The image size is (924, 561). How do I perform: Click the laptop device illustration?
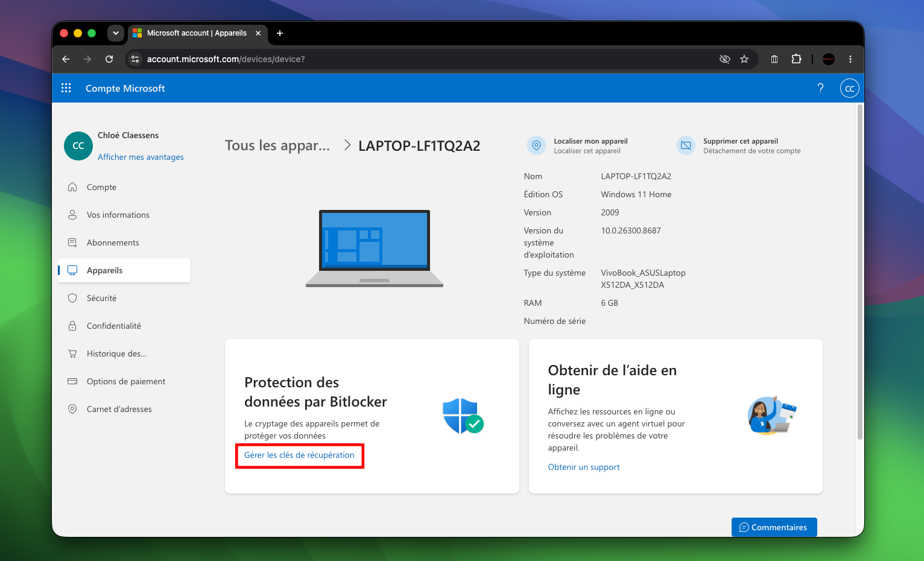[x=375, y=249]
